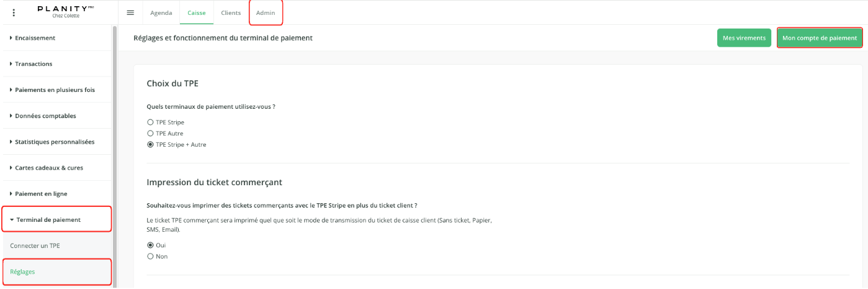Expand the Encaissement section
Image resolution: width=868 pixels, height=289 pixels.
point(56,38)
